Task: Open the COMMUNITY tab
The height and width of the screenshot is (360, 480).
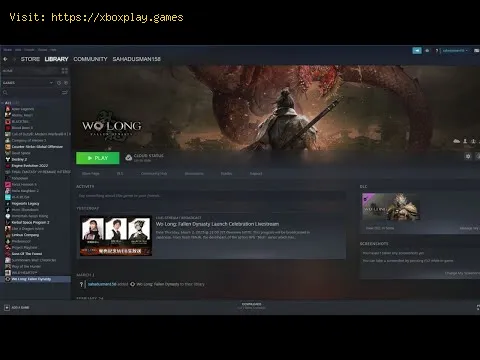Action: [90, 59]
